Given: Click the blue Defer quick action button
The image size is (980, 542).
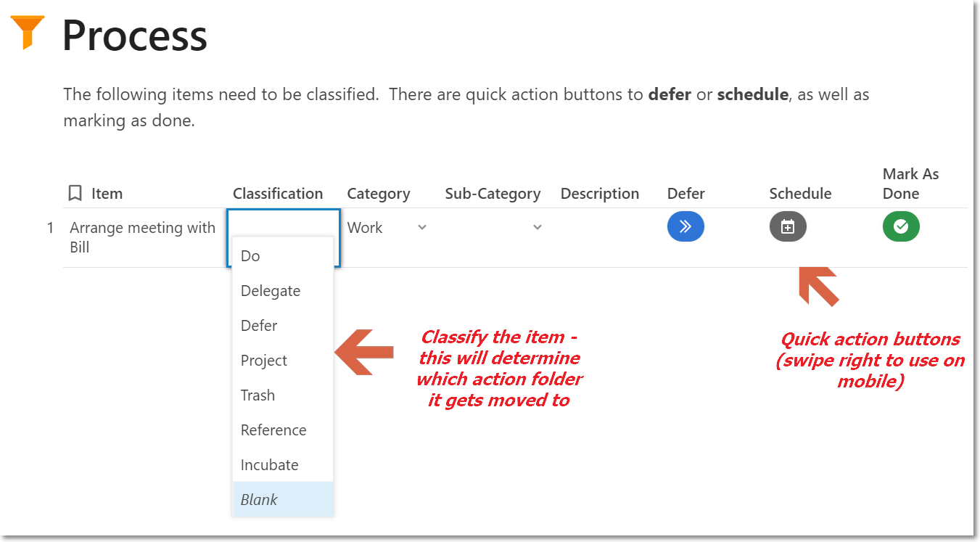Looking at the screenshot, I should (x=685, y=227).
